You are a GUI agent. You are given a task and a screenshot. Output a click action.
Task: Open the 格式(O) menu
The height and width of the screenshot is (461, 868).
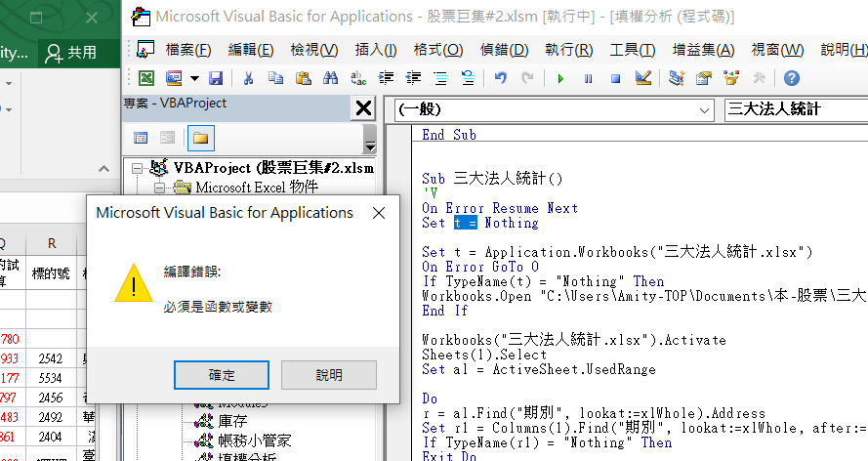pyautogui.click(x=437, y=51)
